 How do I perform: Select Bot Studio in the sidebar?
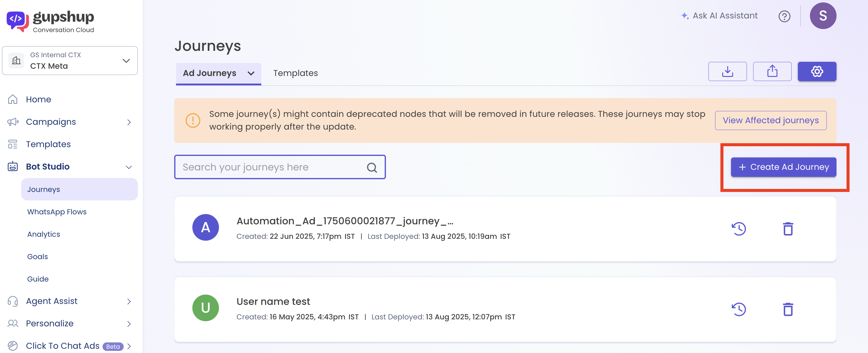(x=47, y=167)
